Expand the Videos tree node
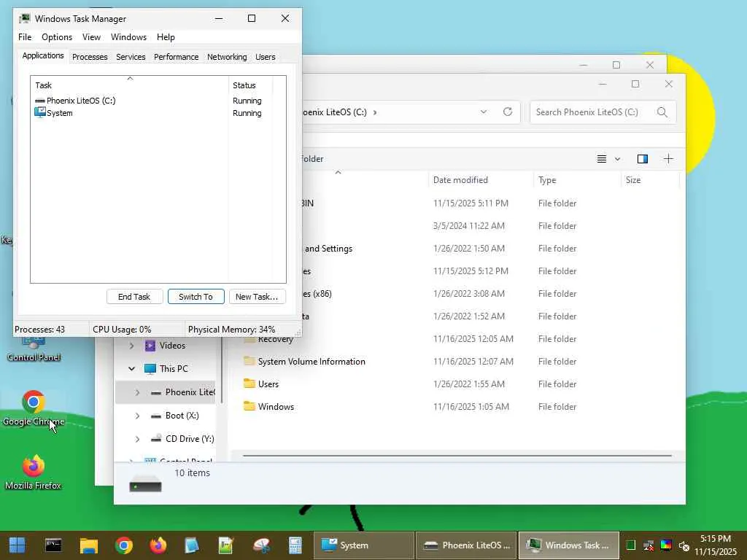The image size is (747, 560). point(131,346)
